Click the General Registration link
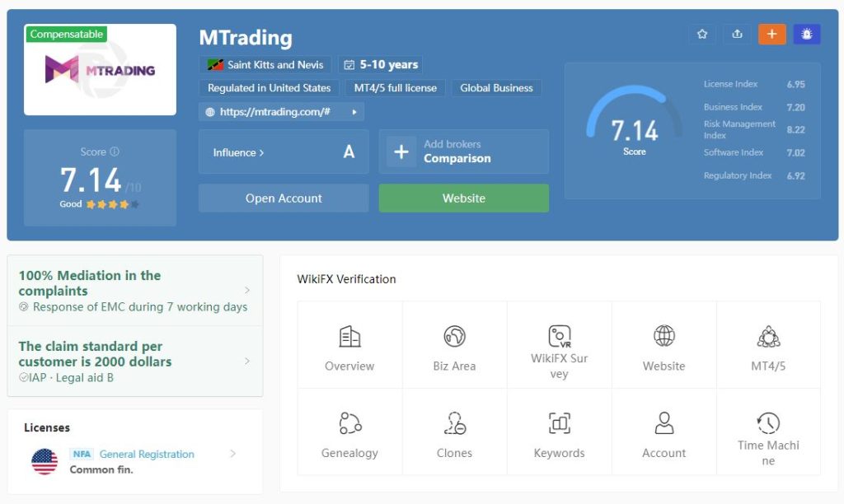Image resolution: width=844 pixels, height=504 pixels. [147, 454]
